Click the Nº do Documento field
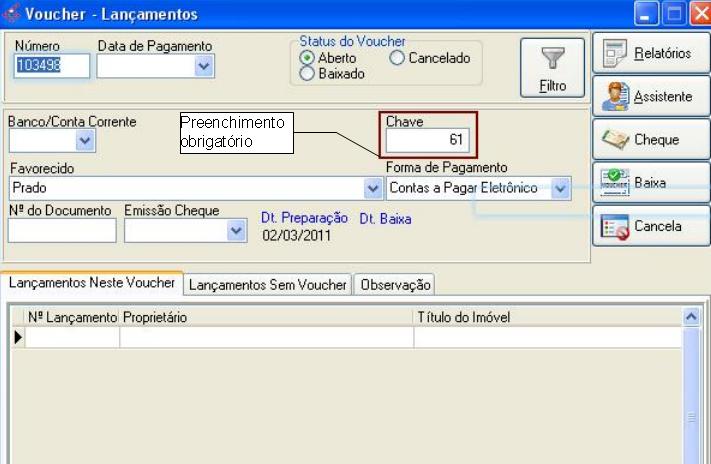 pos(61,231)
